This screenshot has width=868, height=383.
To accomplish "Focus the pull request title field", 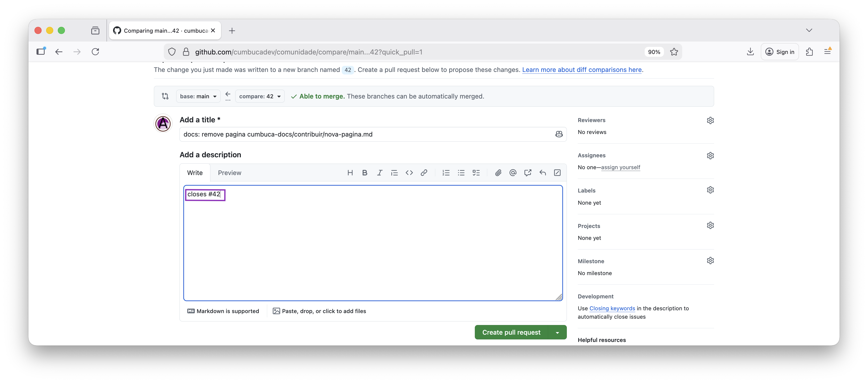I will pyautogui.click(x=373, y=134).
